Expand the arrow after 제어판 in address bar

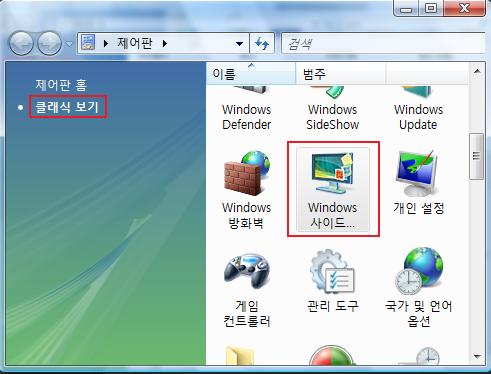(x=165, y=44)
